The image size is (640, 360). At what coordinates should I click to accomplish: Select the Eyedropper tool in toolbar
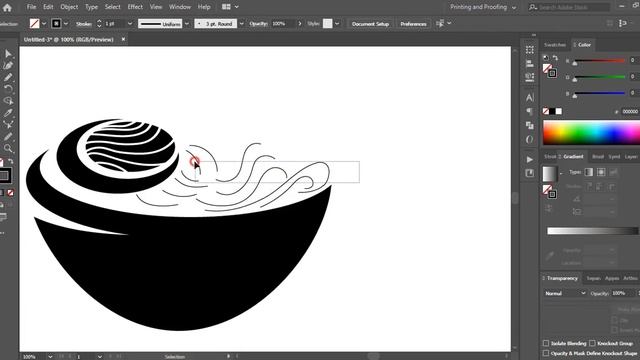pos(8,113)
